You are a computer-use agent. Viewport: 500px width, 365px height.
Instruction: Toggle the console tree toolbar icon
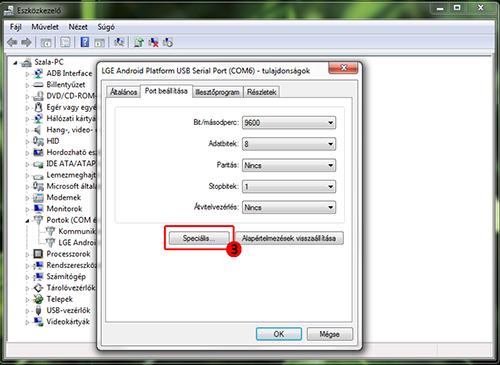pos(46,42)
